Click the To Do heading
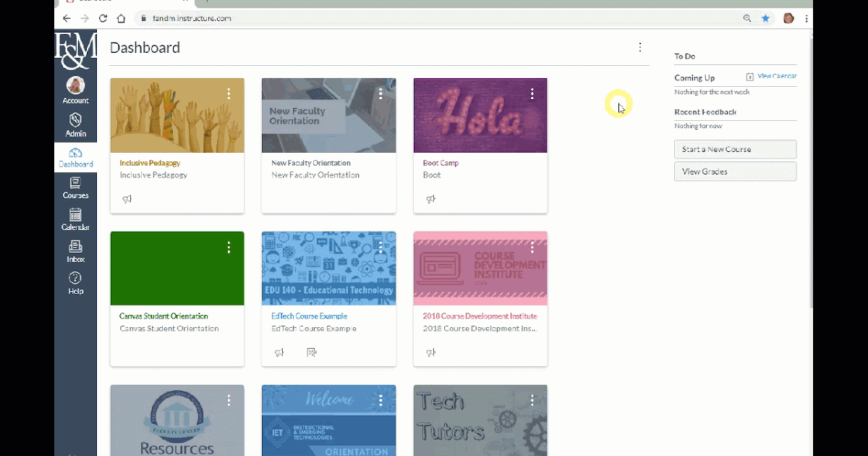This screenshot has height=456, width=868. click(x=684, y=56)
